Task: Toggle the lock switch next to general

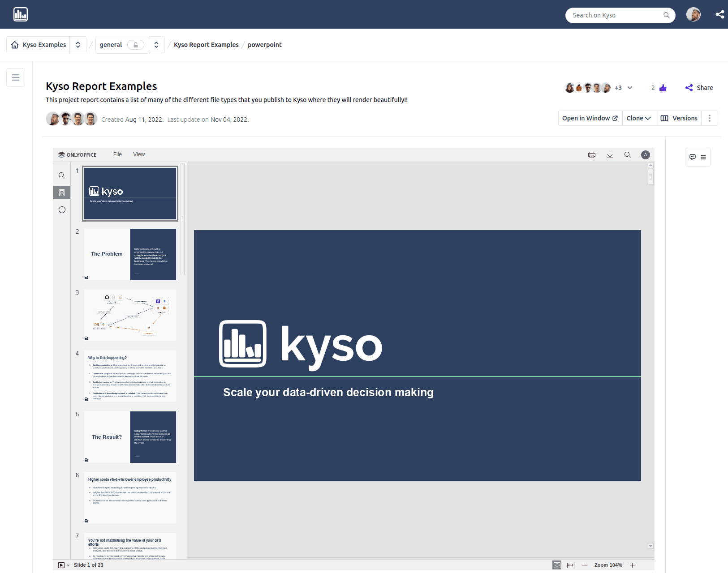Action: click(x=136, y=45)
